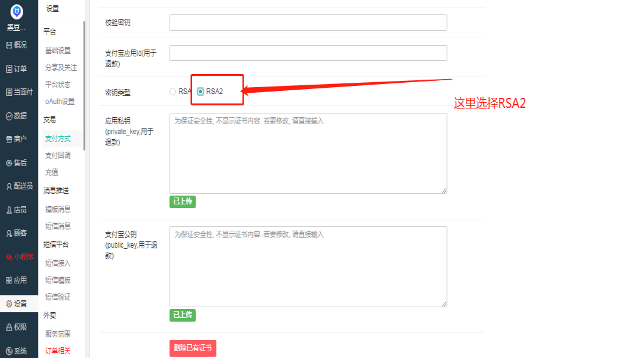Screen dimensions: 644x358
Task: Click the 支付宝公钥 public_key textarea
Action: point(308,266)
